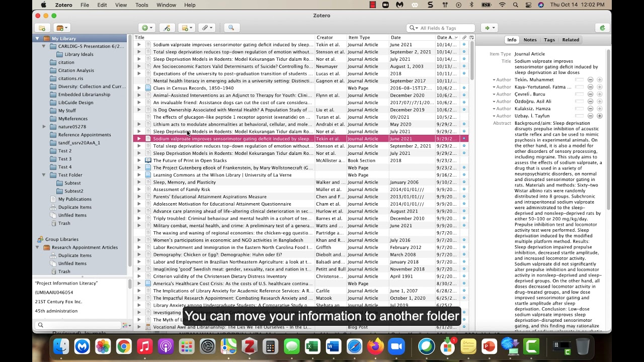Select Learning Commons at the Wilson Library item
The height and width of the screenshot is (362, 644).
(301, 175)
